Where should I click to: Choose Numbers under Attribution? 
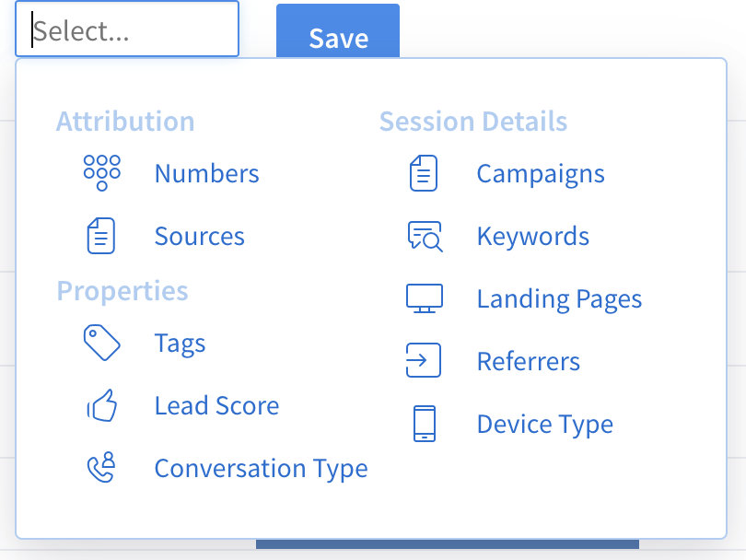pos(207,173)
